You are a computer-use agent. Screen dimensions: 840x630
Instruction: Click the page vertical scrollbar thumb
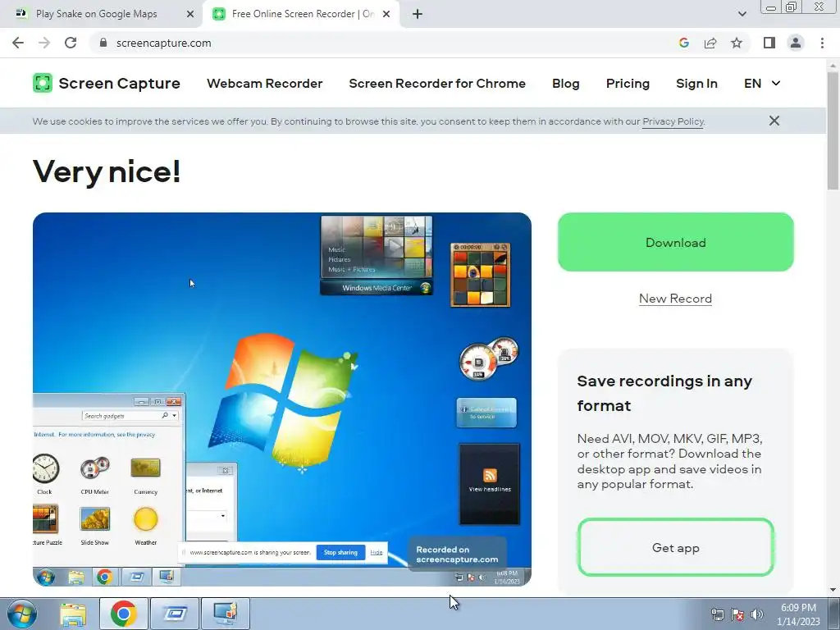833,130
